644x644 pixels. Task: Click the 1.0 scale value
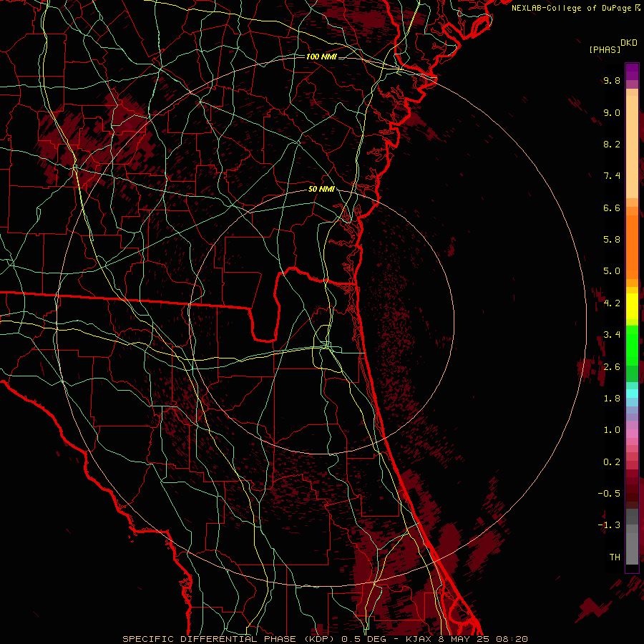(612, 430)
